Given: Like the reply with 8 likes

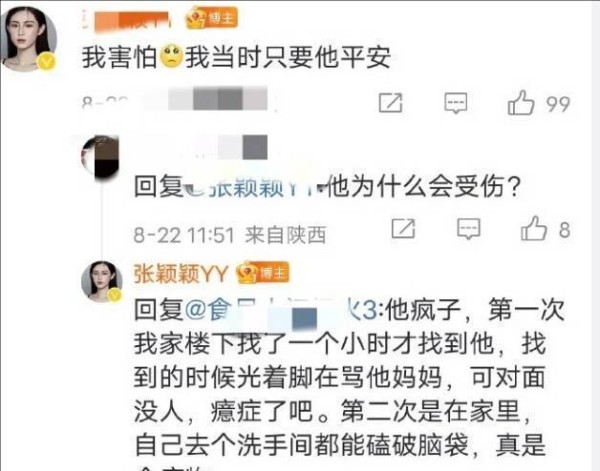Looking at the screenshot, I should coord(533,228).
